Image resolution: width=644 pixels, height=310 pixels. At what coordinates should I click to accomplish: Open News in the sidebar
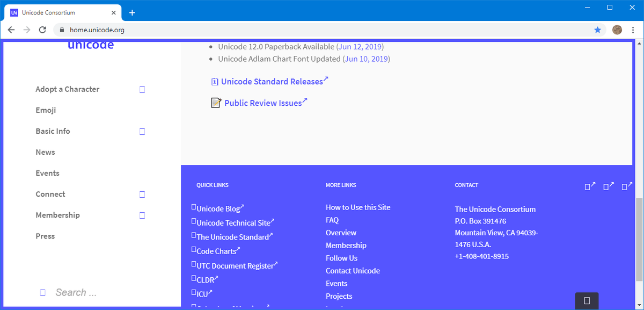point(45,152)
